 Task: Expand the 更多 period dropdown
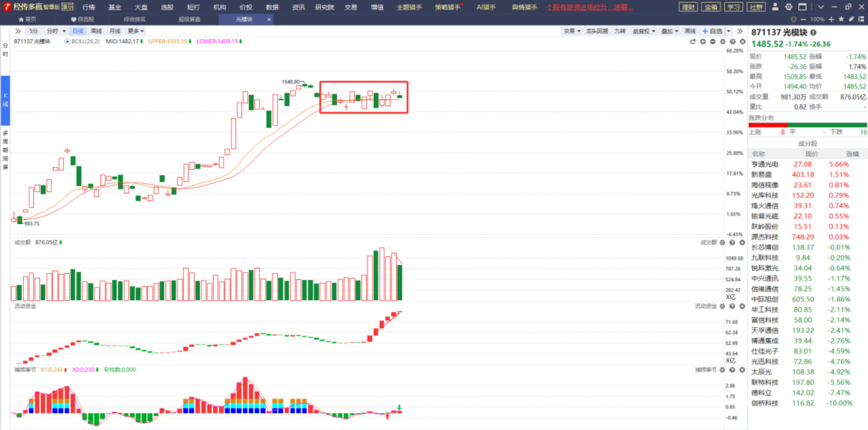pos(135,31)
